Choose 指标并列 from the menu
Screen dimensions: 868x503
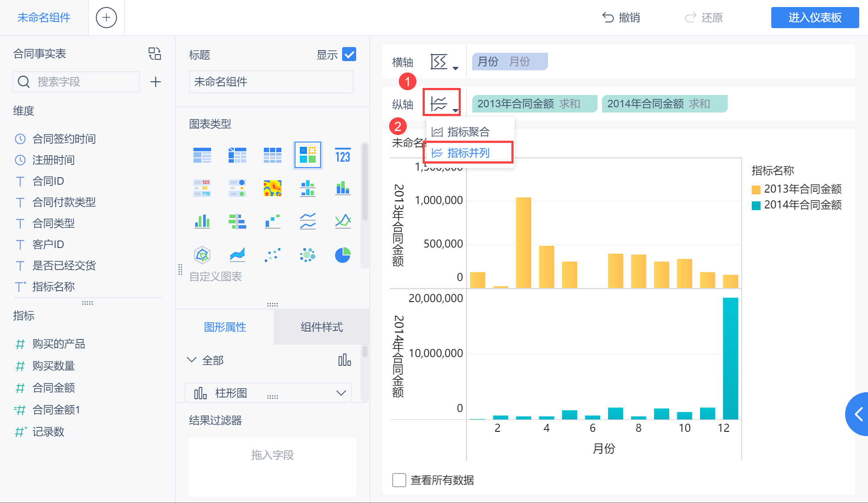pos(468,153)
